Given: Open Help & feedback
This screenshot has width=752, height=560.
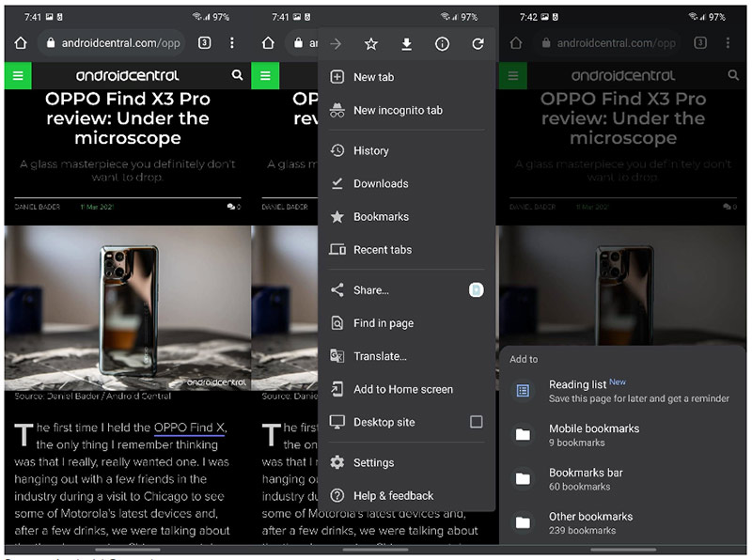Looking at the screenshot, I should pos(407,496).
